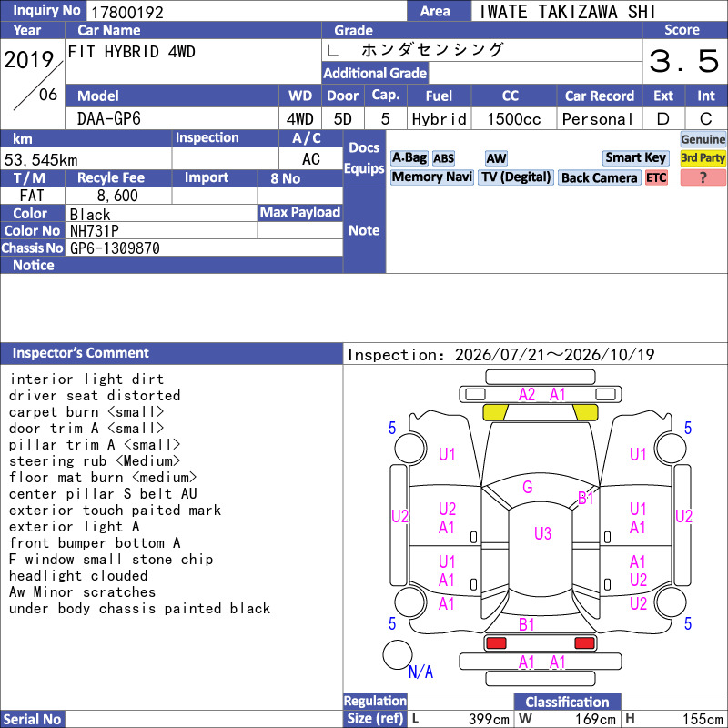Click the U3 roof damage mark
Image resolution: width=728 pixels, height=728 pixels.
pyautogui.click(x=542, y=533)
